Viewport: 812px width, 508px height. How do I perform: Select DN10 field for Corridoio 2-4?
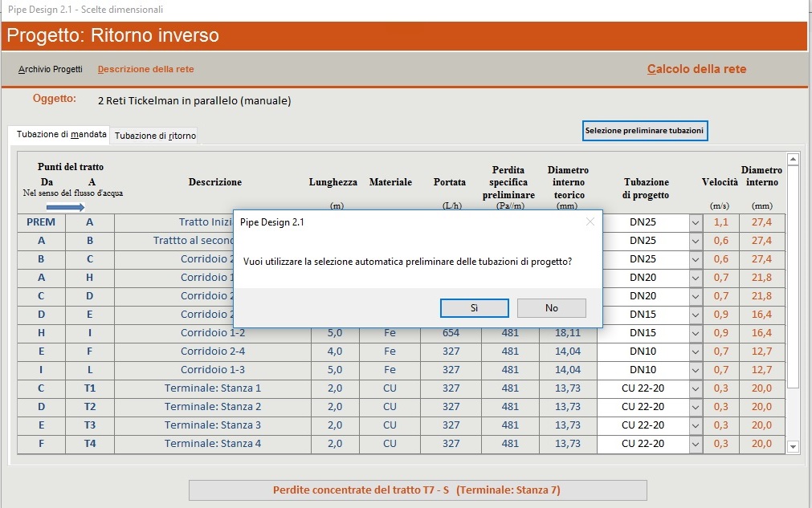click(x=643, y=352)
